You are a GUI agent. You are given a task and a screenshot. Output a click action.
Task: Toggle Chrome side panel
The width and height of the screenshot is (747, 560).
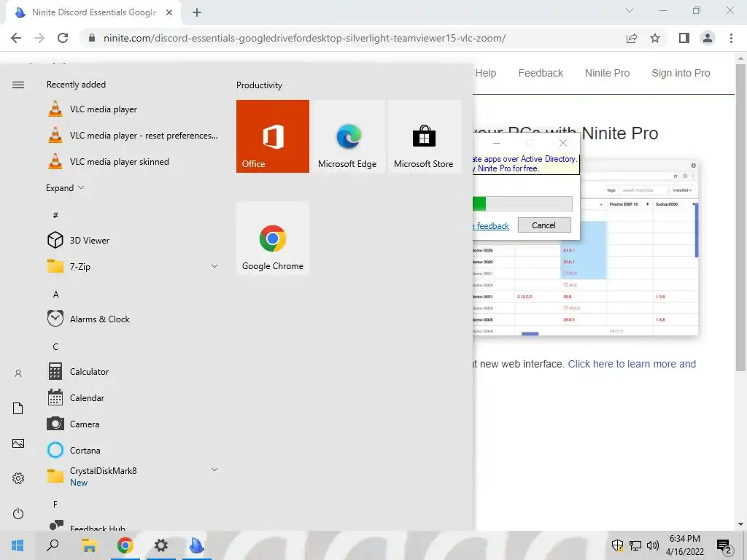point(684,38)
